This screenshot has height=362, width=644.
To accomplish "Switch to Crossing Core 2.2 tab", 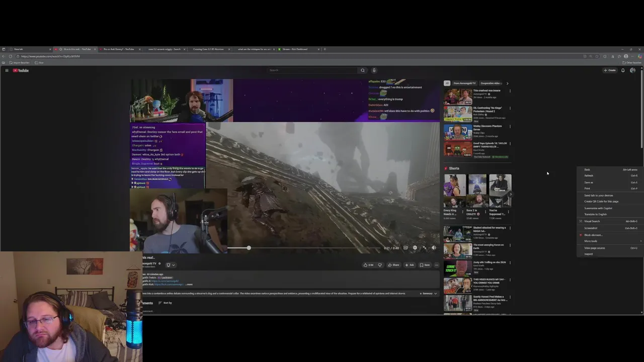I will click(x=208, y=49).
